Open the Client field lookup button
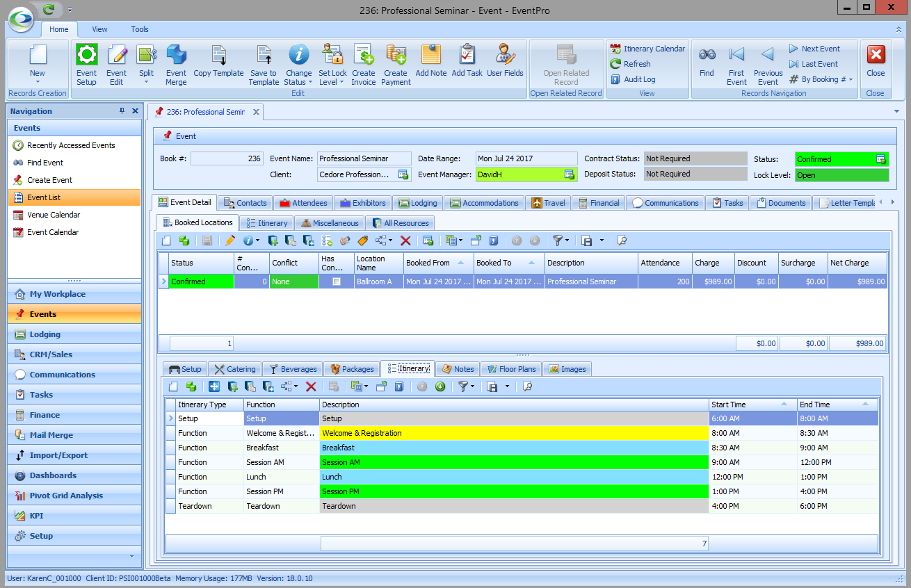 pyautogui.click(x=403, y=174)
